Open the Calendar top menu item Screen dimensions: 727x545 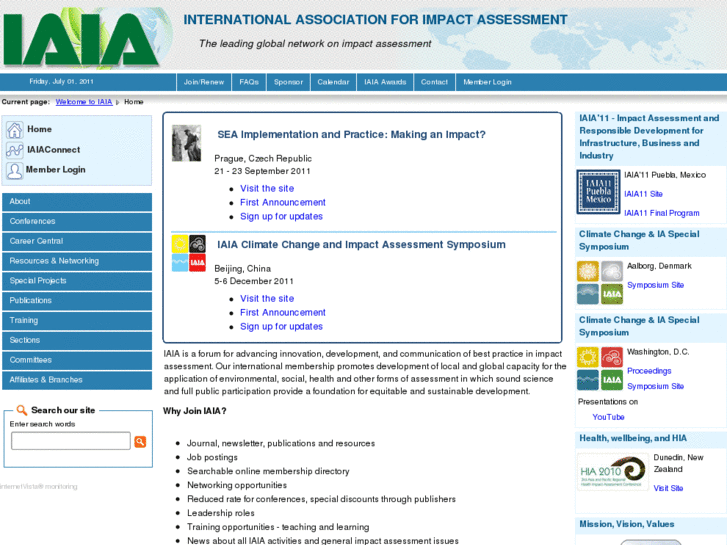click(x=333, y=82)
